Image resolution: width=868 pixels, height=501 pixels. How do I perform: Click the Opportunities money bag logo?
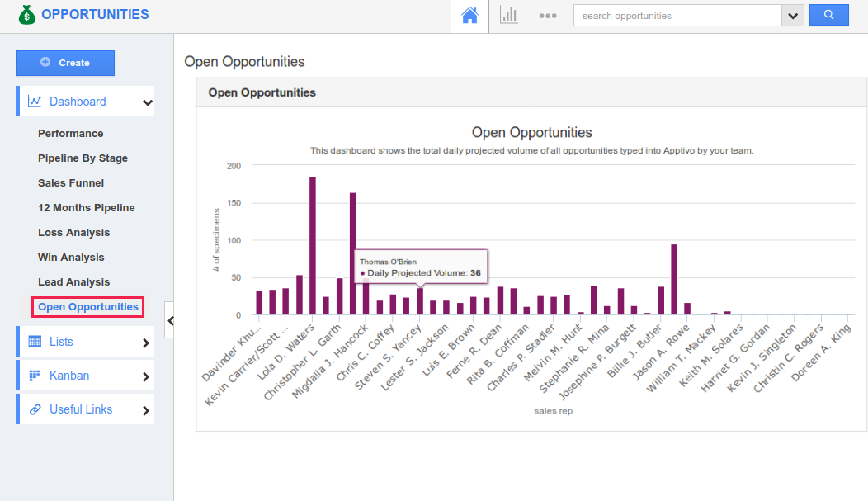click(27, 15)
